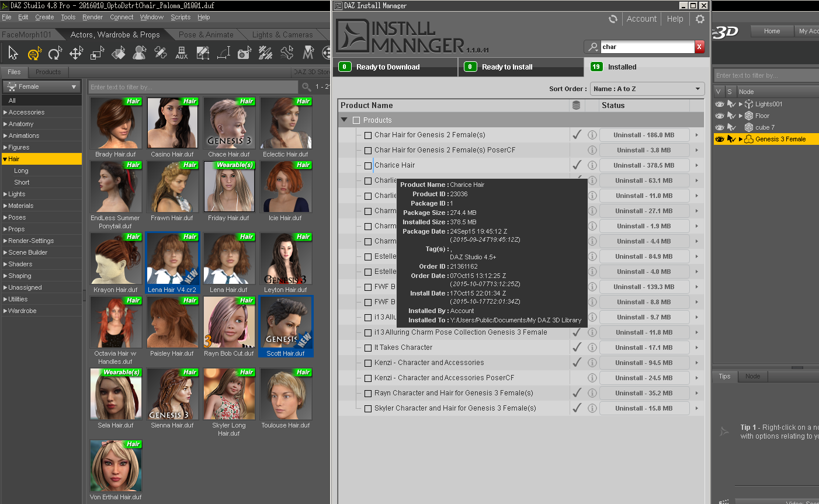Activate the Universal manipulator tool

34,54
